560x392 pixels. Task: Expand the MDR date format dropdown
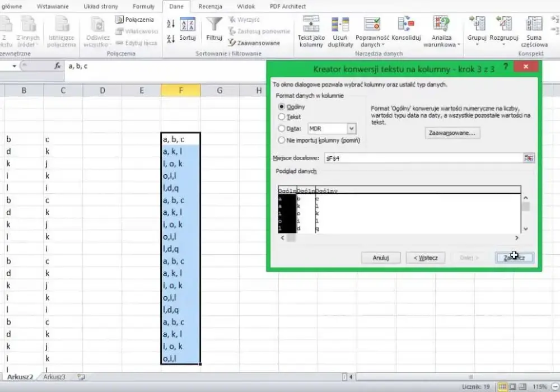(352, 129)
